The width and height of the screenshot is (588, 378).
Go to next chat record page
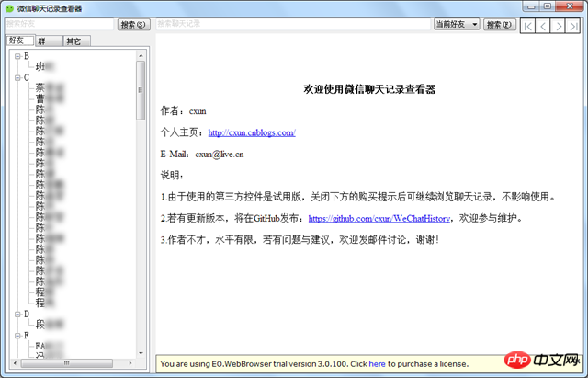(558, 26)
